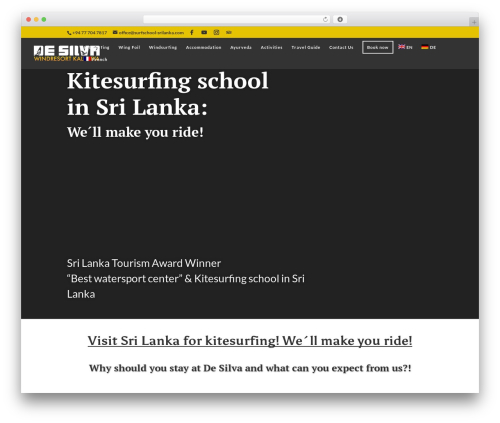Click the De Silva Windresort logo

pos(67,53)
